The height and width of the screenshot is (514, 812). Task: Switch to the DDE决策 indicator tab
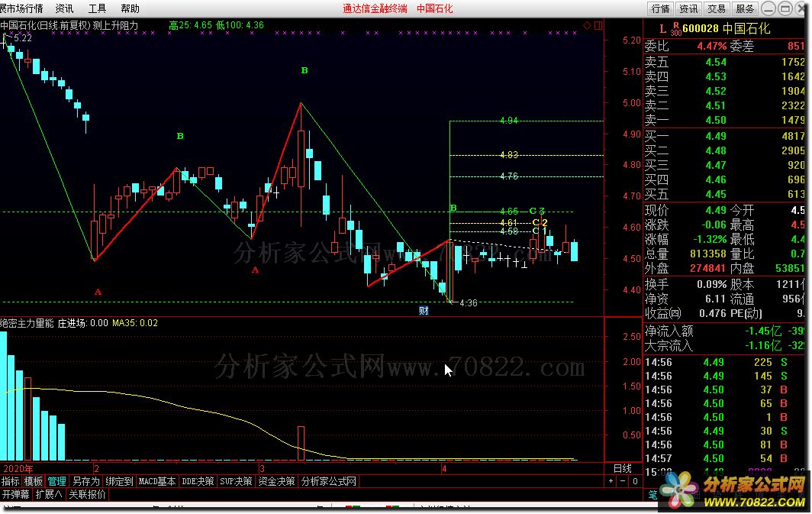tap(198, 481)
